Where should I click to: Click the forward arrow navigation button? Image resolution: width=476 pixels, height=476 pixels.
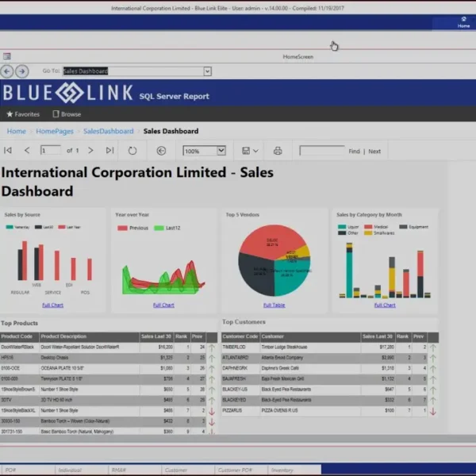tap(21, 71)
